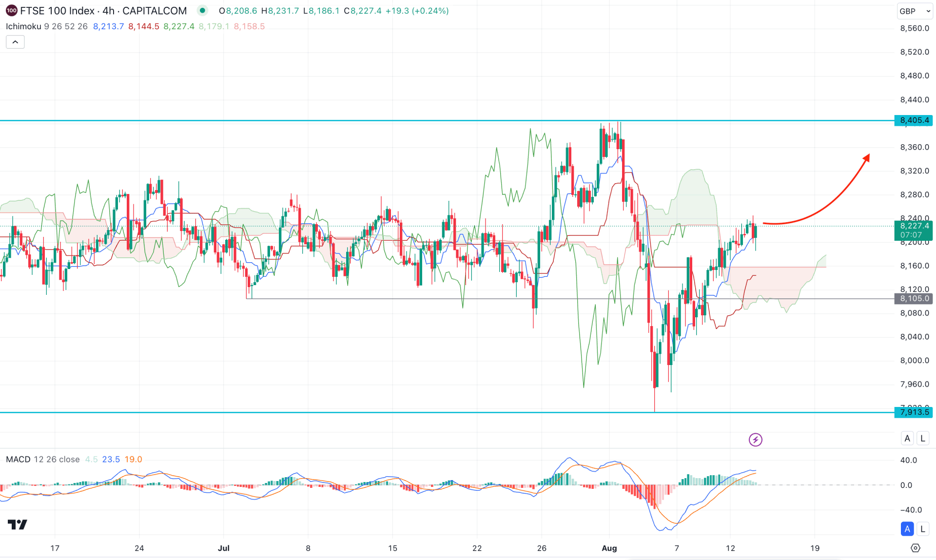Click the Ichimoku leading span B value 8,158.5

click(249, 26)
